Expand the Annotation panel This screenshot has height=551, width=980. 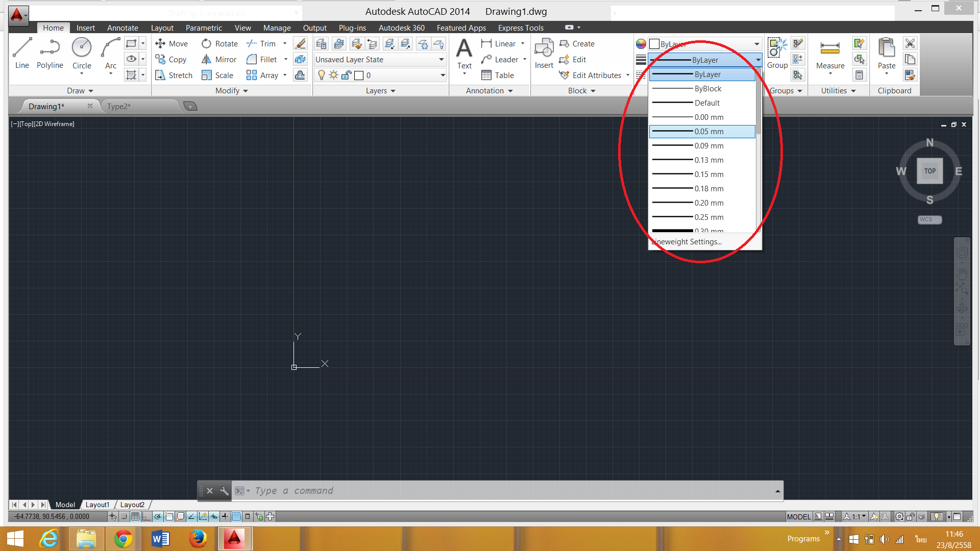(489, 91)
